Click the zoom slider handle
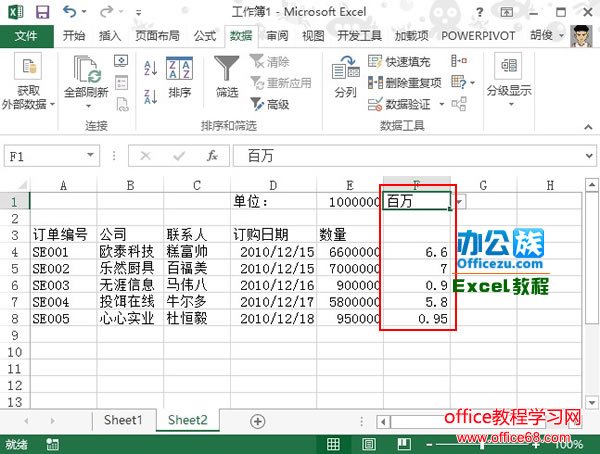Screen dimensions: 600x454 click(x=482, y=445)
